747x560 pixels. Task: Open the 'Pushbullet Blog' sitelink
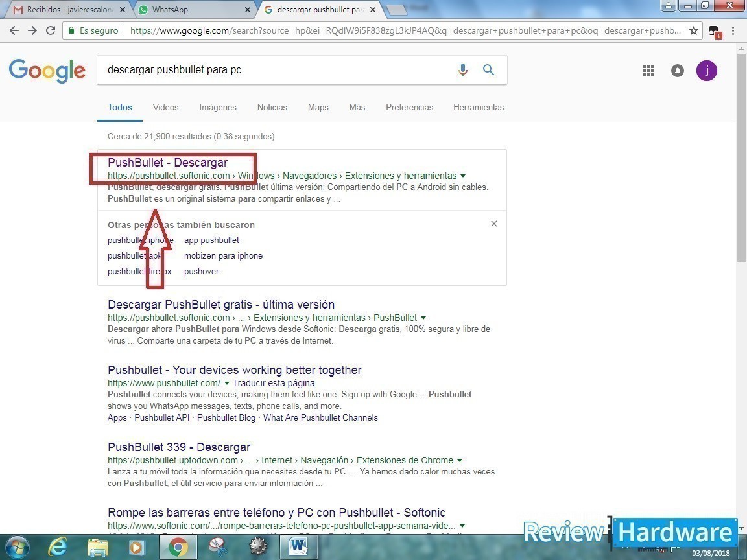pos(226,418)
